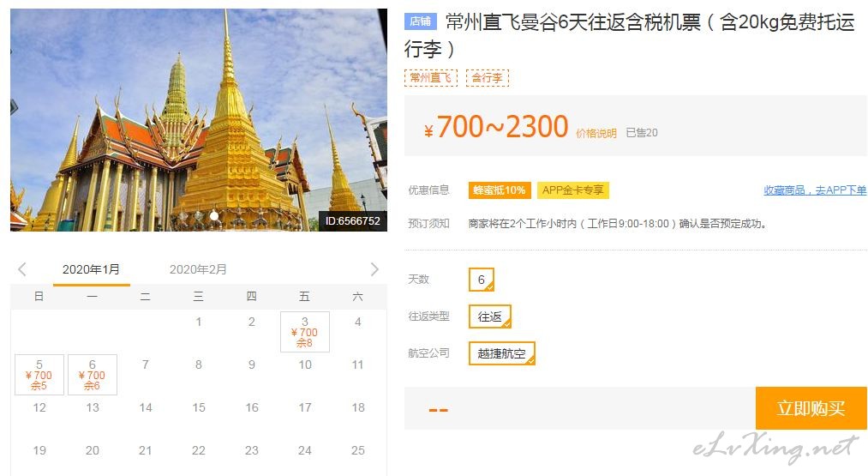Click calendar date 20

[x=93, y=450]
